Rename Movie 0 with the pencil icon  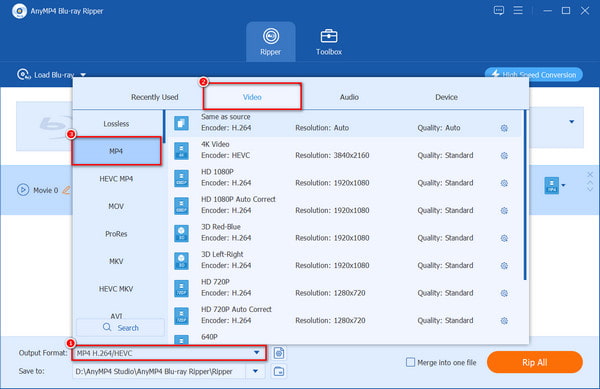coord(67,190)
